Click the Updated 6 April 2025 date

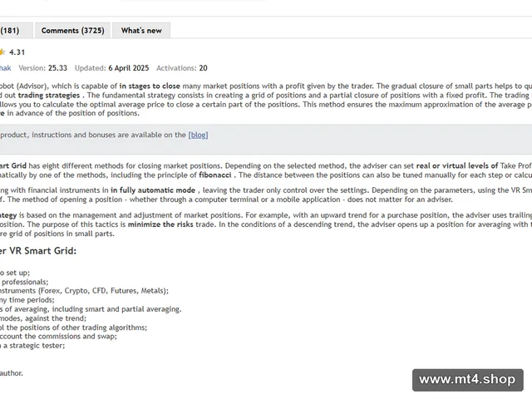[x=111, y=68]
